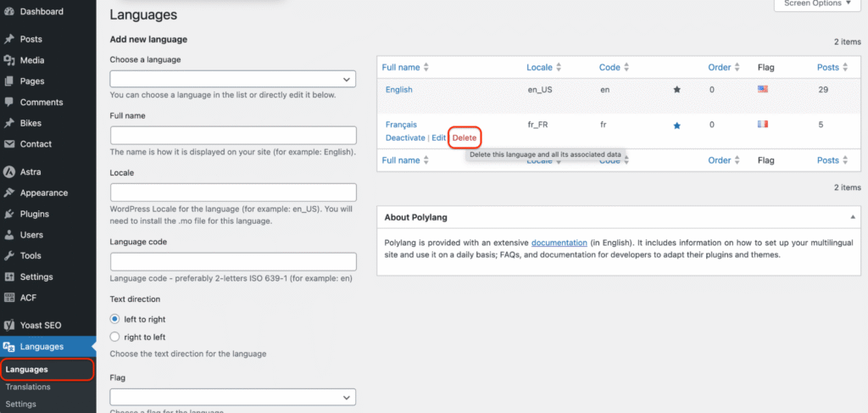Open the Français language link
The height and width of the screenshot is (413, 868).
click(401, 126)
